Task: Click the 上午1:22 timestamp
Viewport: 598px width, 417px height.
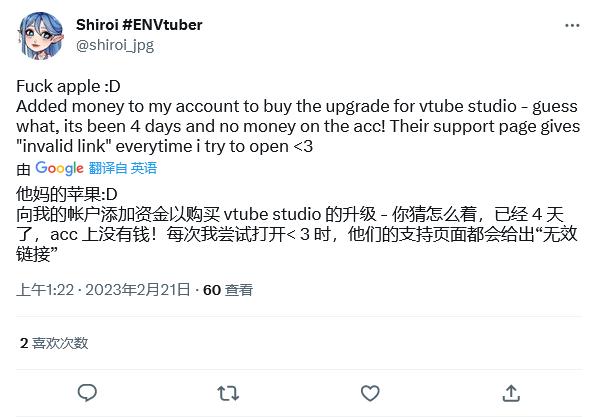Action: (45, 290)
